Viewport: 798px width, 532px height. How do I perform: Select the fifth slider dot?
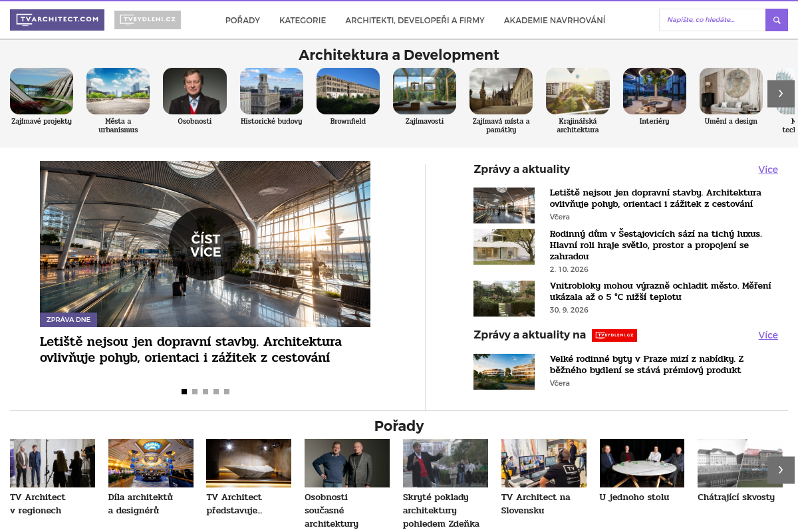pos(227,392)
